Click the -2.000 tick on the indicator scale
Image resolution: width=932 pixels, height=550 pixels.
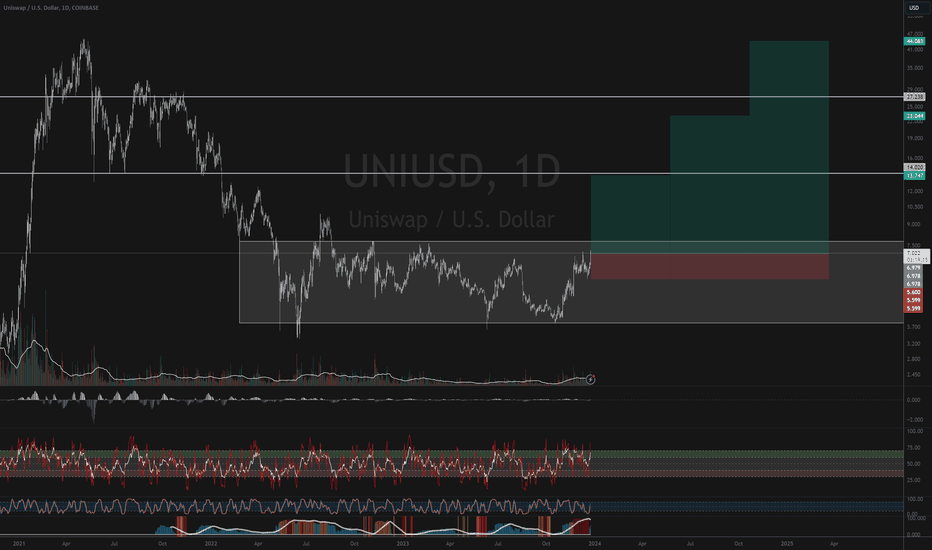coord(914,419)
